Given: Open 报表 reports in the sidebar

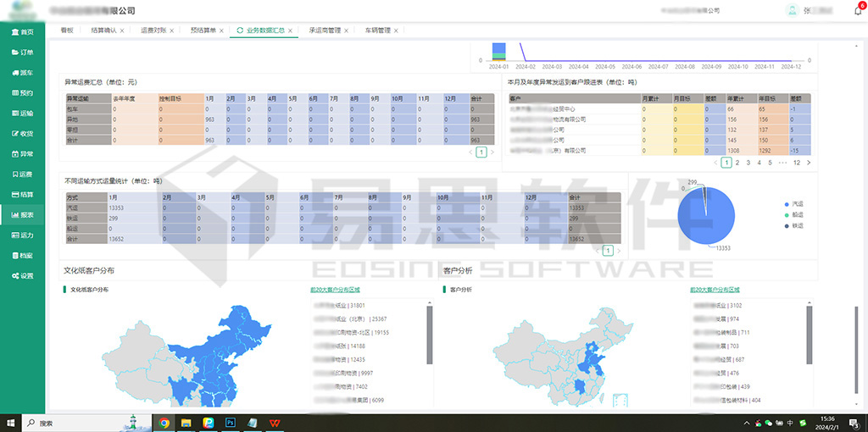Looking at the screenshot, I should [x=23, y=215].
